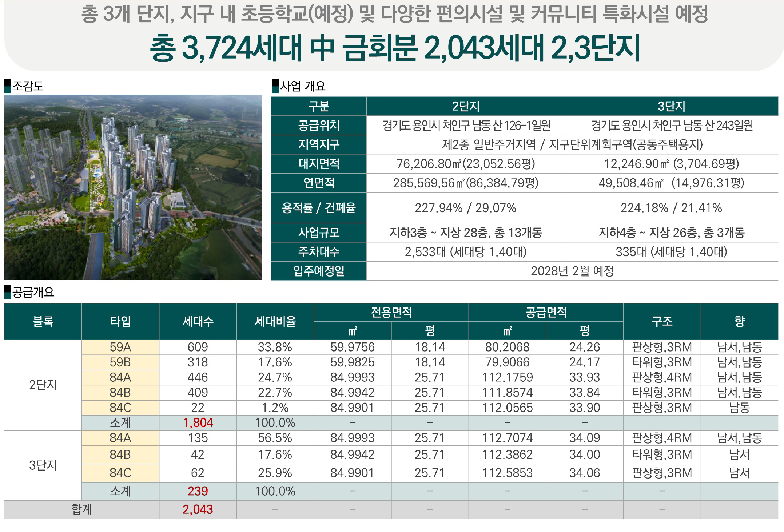Select headline '총 3,724세대 中 금회분 2,043세대 2,3단지'
This screenshot has height=532, width=784.
coord(395,48)
